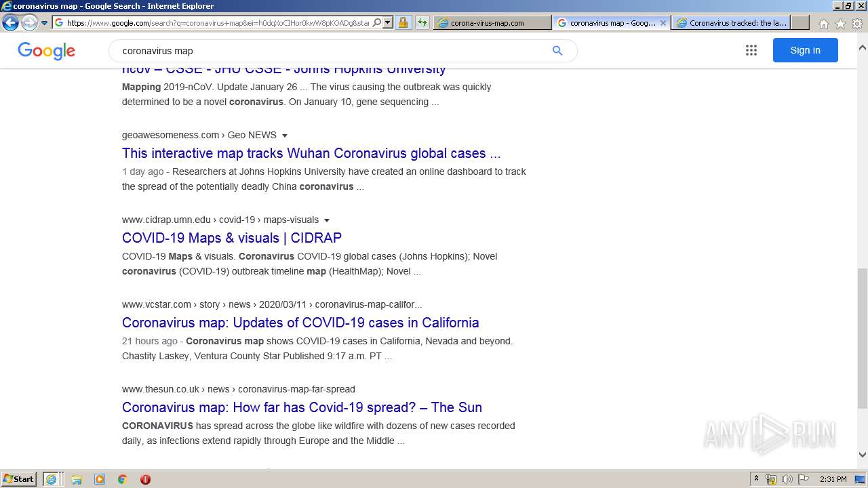Open the JHU CSSE Johns Hopkins result link
Image resolution: width=868 pixels, height=488 pixels.
283,70
